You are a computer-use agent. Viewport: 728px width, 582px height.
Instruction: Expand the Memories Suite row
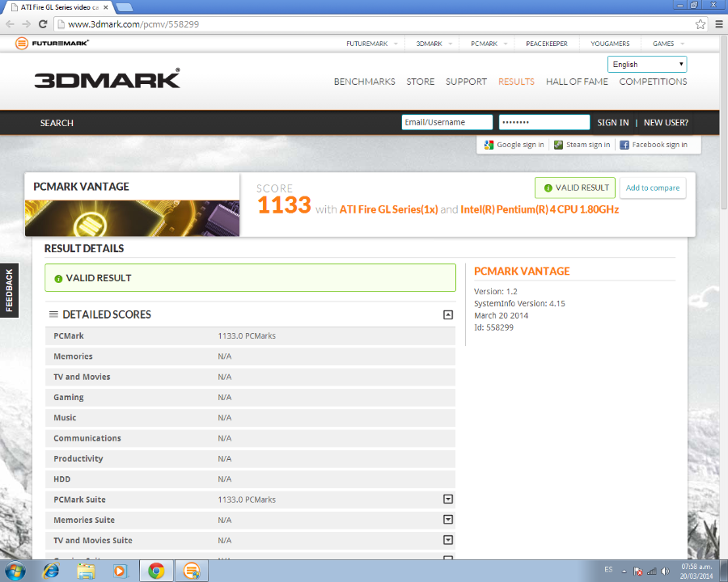(x=447, y=519)
